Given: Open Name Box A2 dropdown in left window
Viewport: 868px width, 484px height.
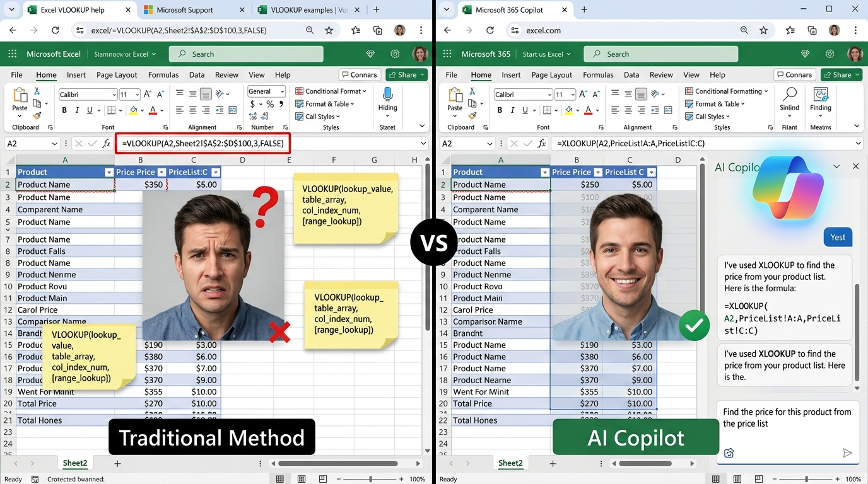Looking at the screenshot, I should click(x=54, y=144).
